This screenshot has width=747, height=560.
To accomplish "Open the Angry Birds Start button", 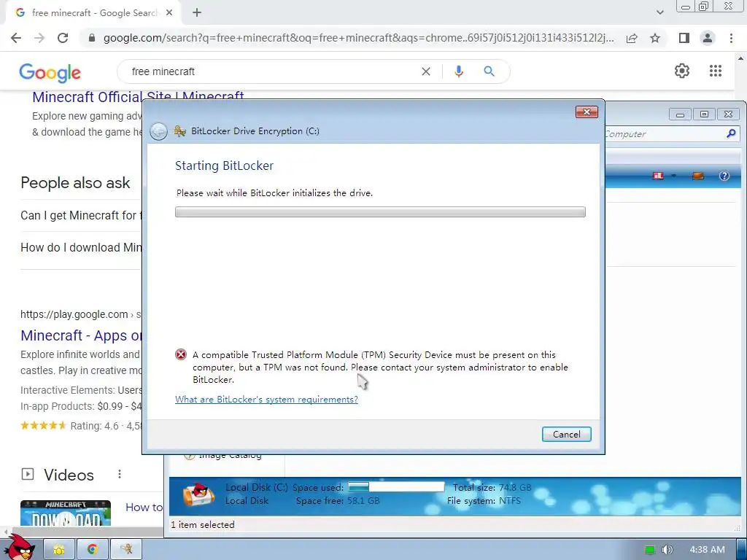I will point(19,548).
